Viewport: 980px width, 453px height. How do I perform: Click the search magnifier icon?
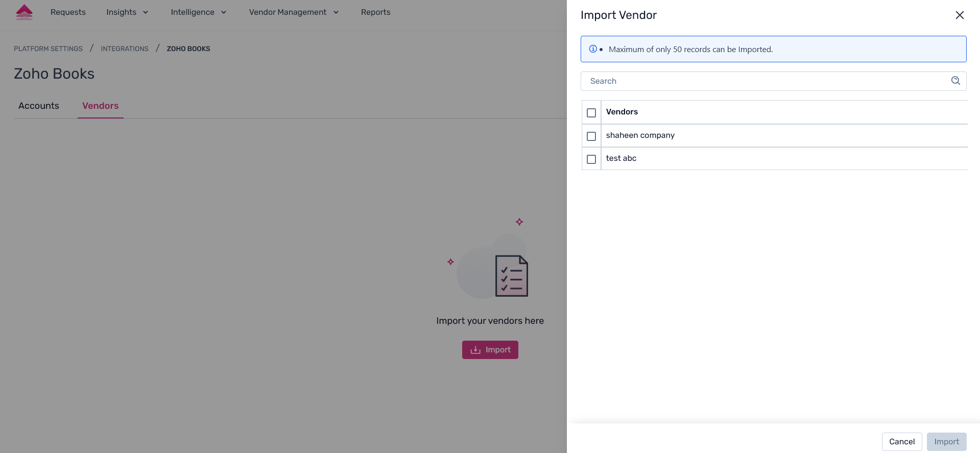(955, 81)
